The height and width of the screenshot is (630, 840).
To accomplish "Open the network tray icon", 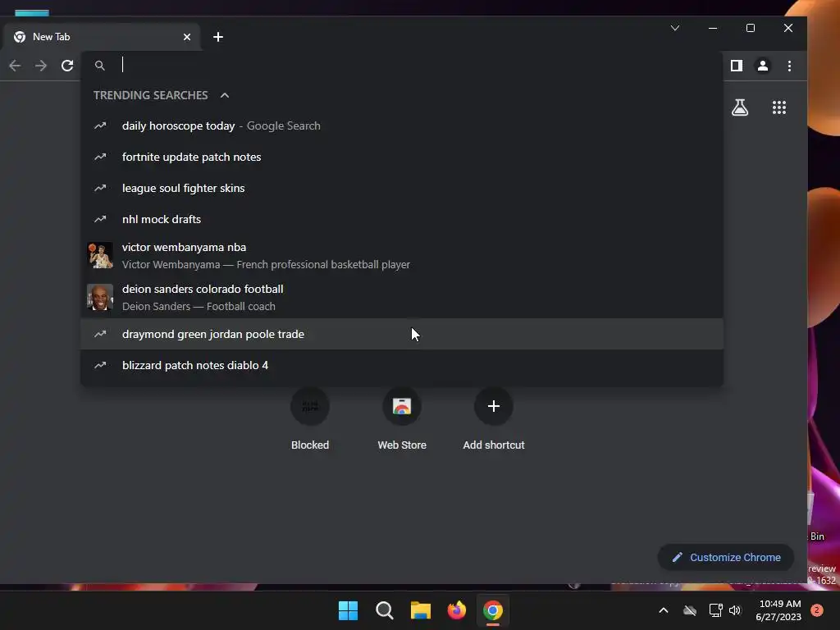I will (715, 610).
